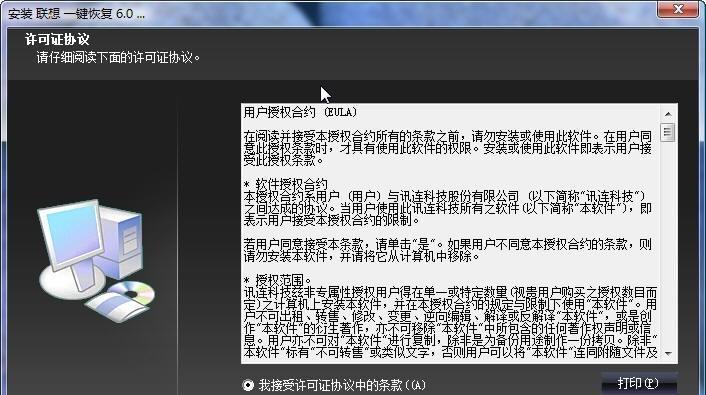
Task: Click the "* 软件授权合约" section heading
Action: coord(285,184)
